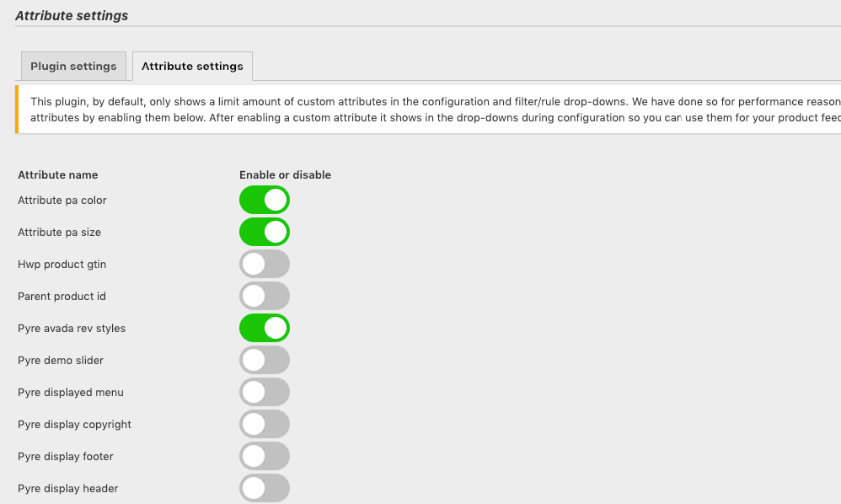This screenshot has height=504, width=841.
Task: Disable the Attribute pa color toggle
Action: pos(265,200)
